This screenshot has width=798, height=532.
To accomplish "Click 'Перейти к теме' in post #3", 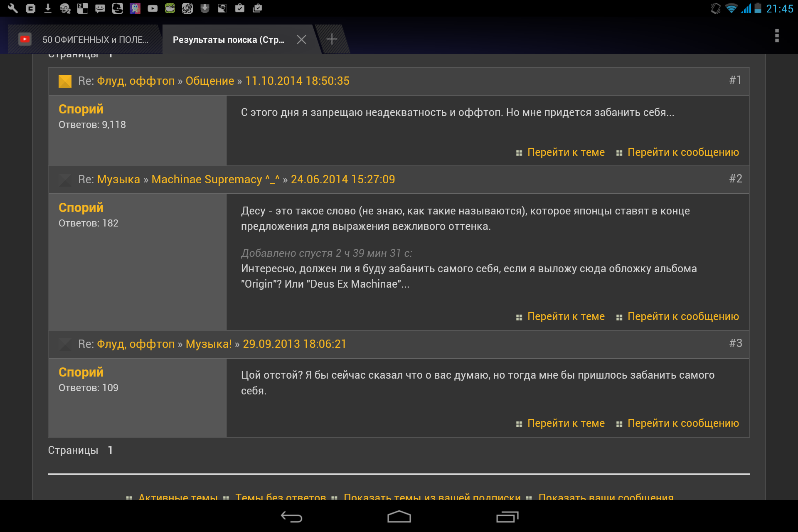I will pos(566,424).
